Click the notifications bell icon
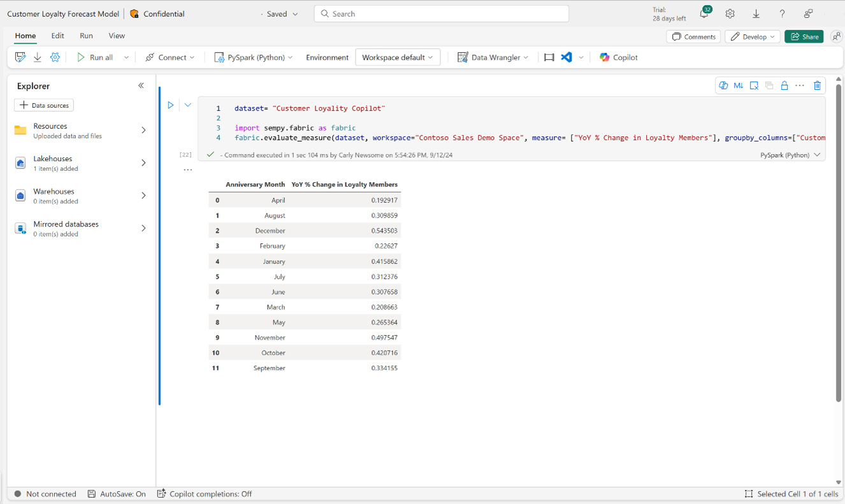This screenshot has height=504, width=845. click(x=704, y=14)
